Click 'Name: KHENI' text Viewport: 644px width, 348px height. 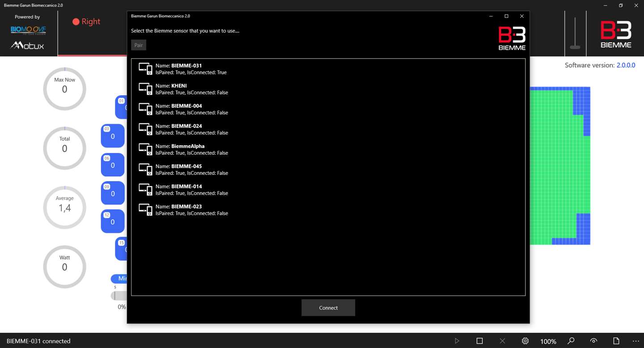point(171,85)
